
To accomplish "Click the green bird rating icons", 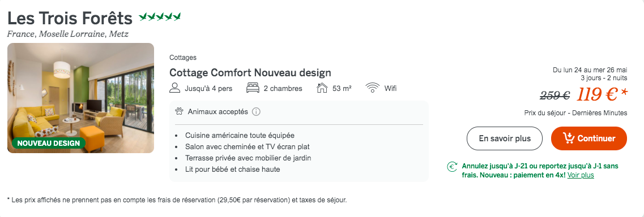I will pyautogui.click(x=160, y=17).
